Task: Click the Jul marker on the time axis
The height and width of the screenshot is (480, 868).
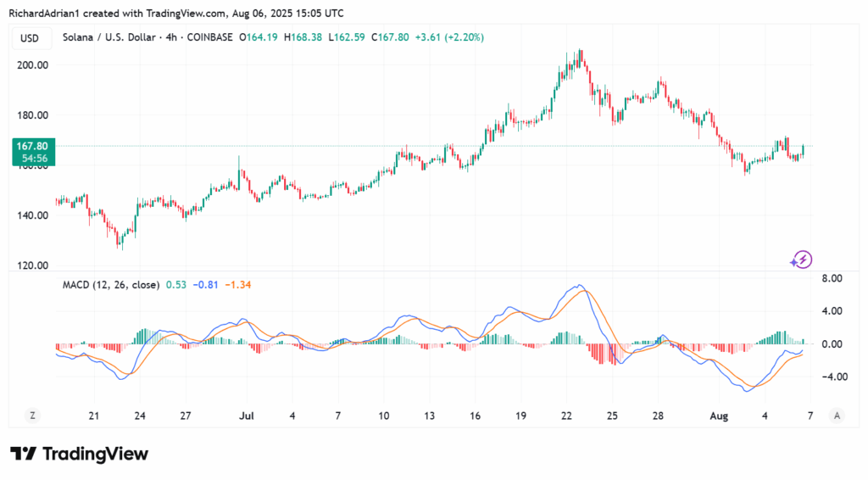Action: click(247, 416)
